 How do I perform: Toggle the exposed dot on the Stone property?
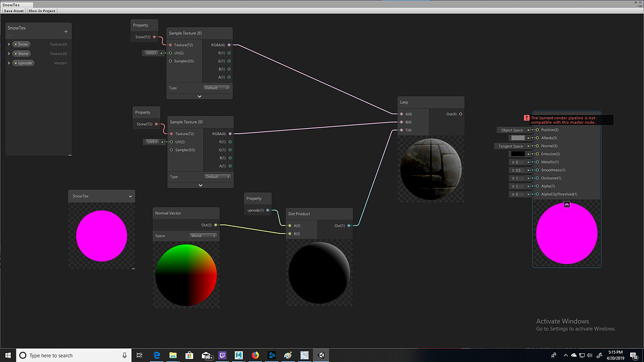(x=16, y=53)
